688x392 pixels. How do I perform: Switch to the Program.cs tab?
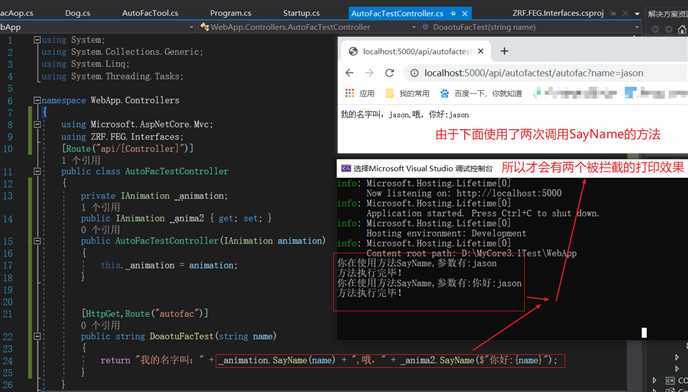coord(230,13)
